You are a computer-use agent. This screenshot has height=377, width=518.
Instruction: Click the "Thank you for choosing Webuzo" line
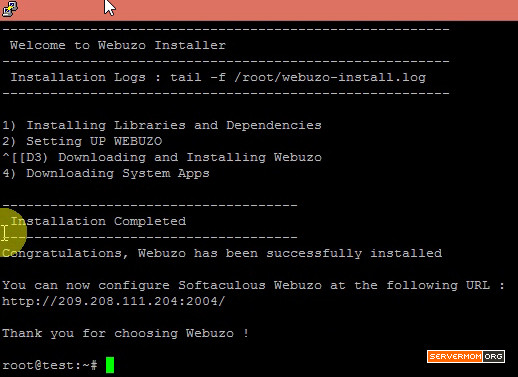[125, 333]
